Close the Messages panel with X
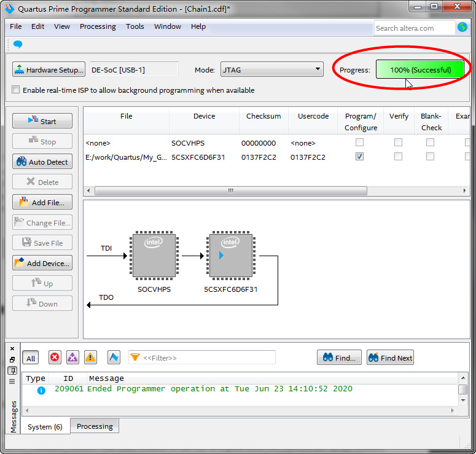 point(12,348)
